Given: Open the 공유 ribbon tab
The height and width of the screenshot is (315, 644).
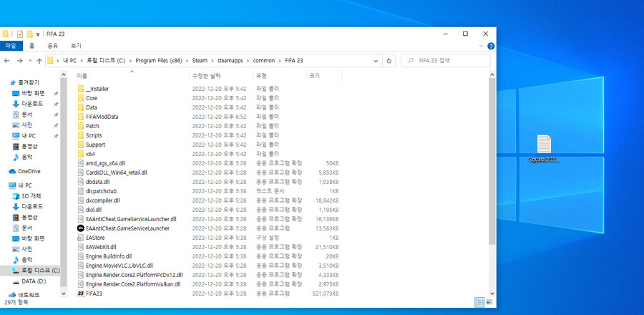Looking at the screenshot, I should click(x=52, y=46).
